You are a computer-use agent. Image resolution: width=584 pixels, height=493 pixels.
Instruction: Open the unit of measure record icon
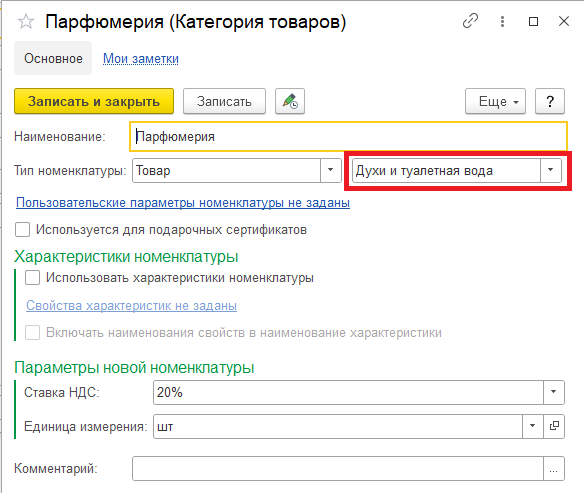click(x=554, y=426)
